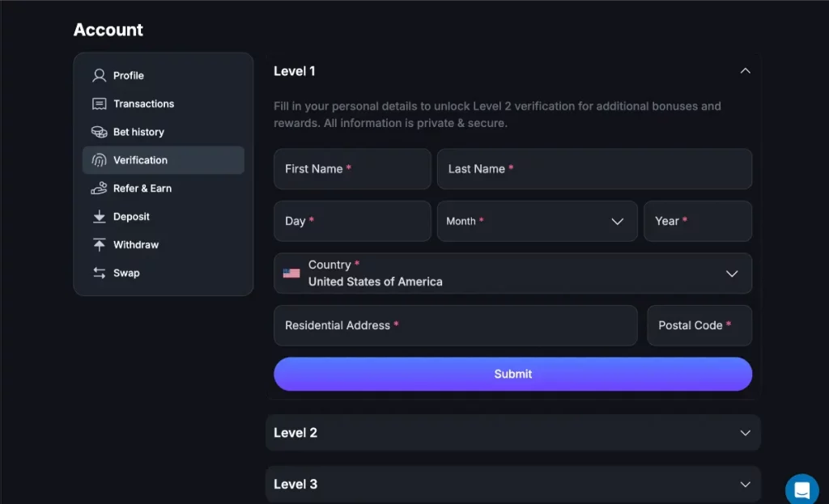Open the Country selector dropdown

512,273
